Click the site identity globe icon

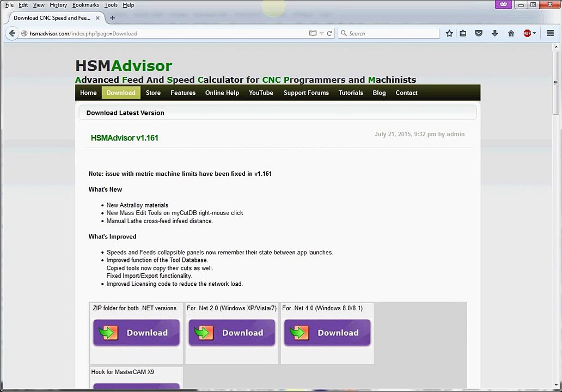(25, 33)
